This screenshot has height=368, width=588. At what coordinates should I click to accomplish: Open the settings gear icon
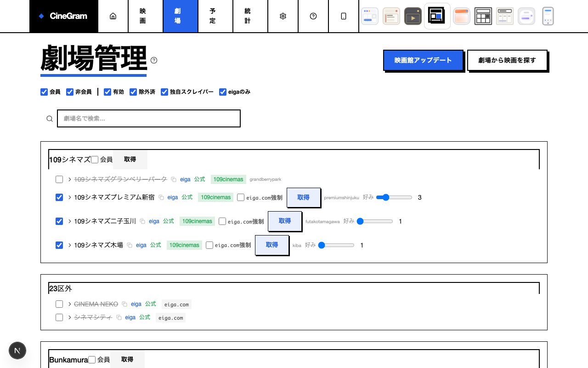coord(283,16)
